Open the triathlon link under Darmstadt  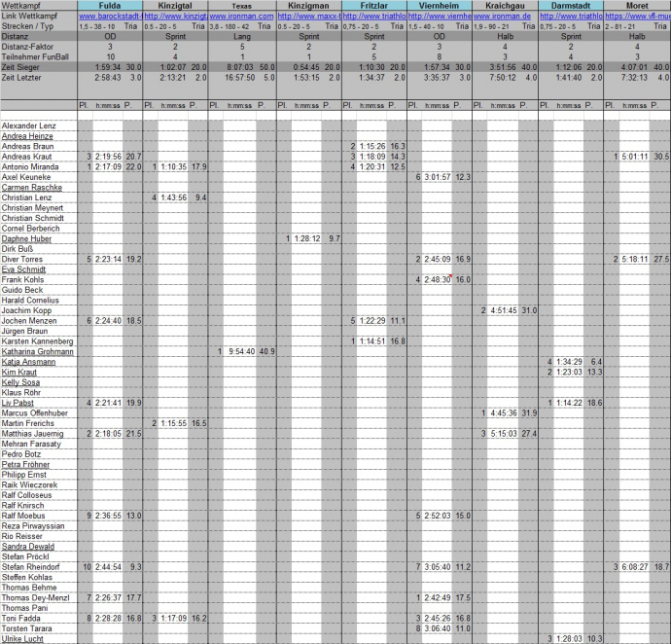coord(571,17)
